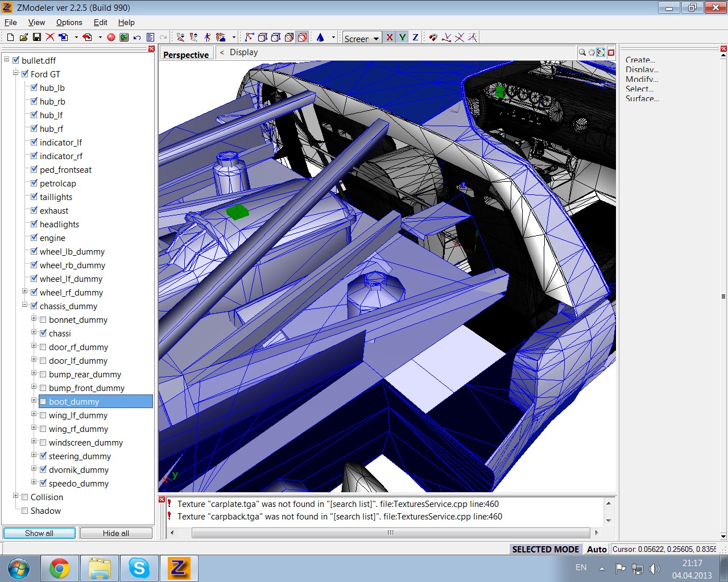Hide the engine node via checkbox
Image resolution: width=728 pixels, height=582 pixels.
tap(34, 238)
